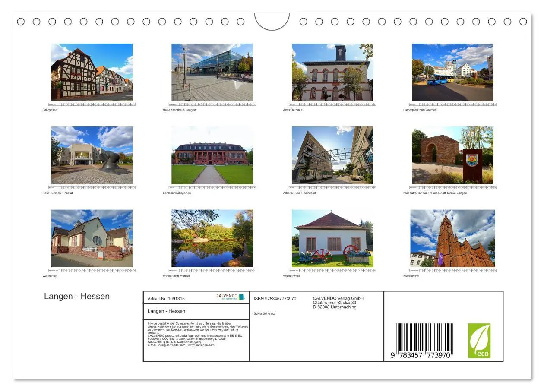This screenshot has width=544, height=392.
Task: Click the info@calvendo.com email line
Action: pos(181,345)
